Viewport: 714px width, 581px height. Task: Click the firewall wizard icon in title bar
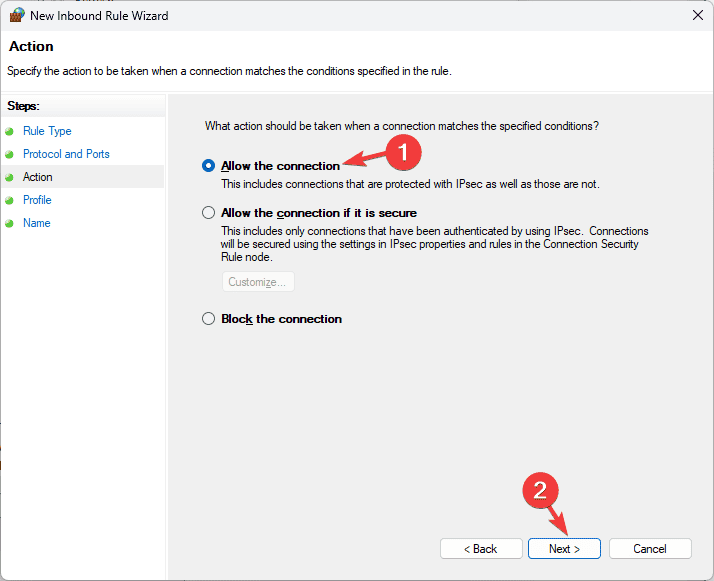(x=16, y=15)
